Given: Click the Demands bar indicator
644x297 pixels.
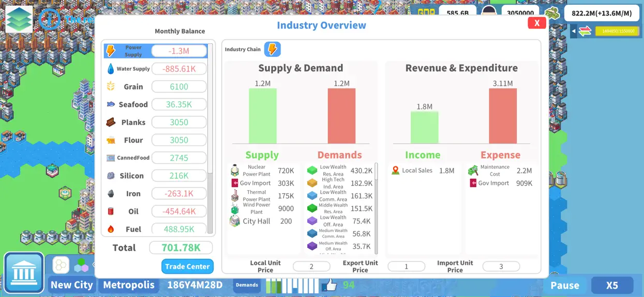Looking at the screenshot, I should click(x=293, y=285).
